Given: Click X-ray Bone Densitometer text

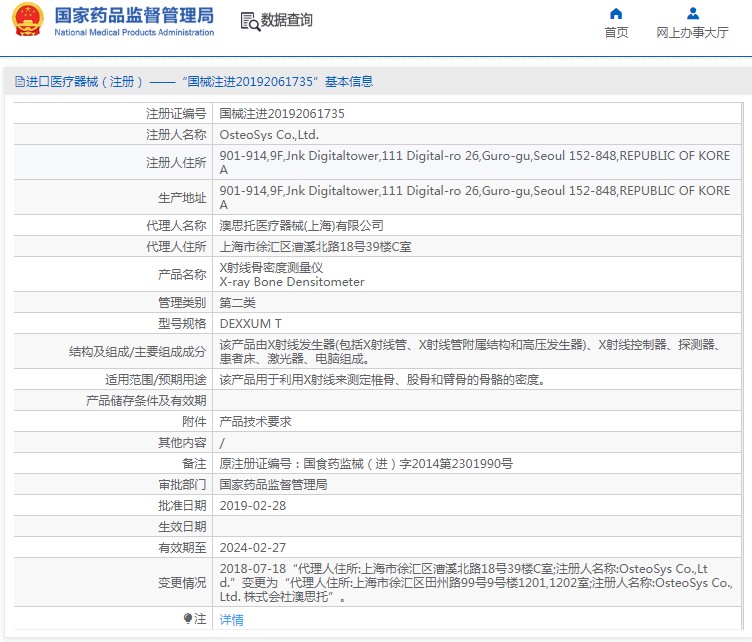Looking at the screenshot, I should (292, 282).
